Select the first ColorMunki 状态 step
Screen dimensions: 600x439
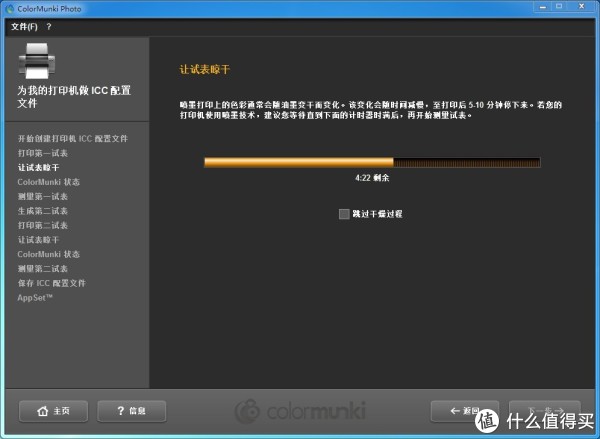pyautogui.click(x=49, y=182)
